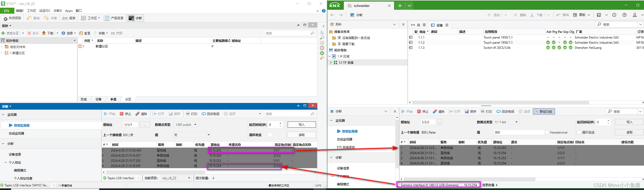
Task: Click the ... browse button beside 1/1/1
Action: (145, 125)
